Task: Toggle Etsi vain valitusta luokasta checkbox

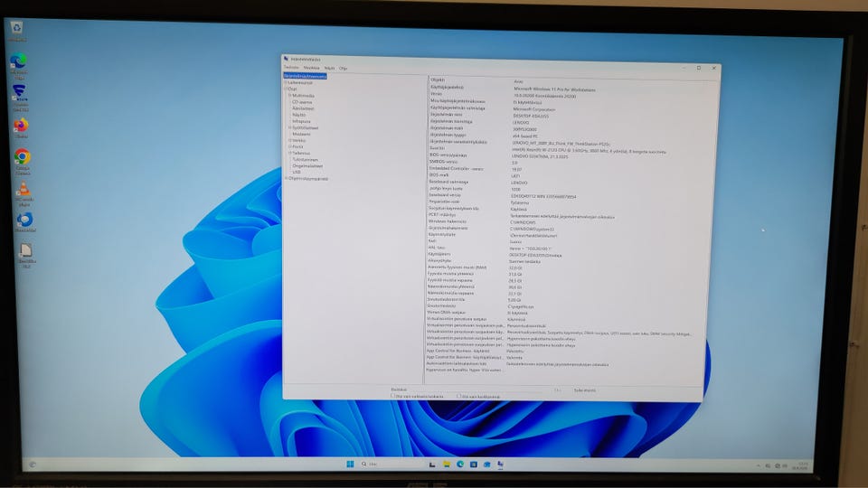Action: point(393,396)
